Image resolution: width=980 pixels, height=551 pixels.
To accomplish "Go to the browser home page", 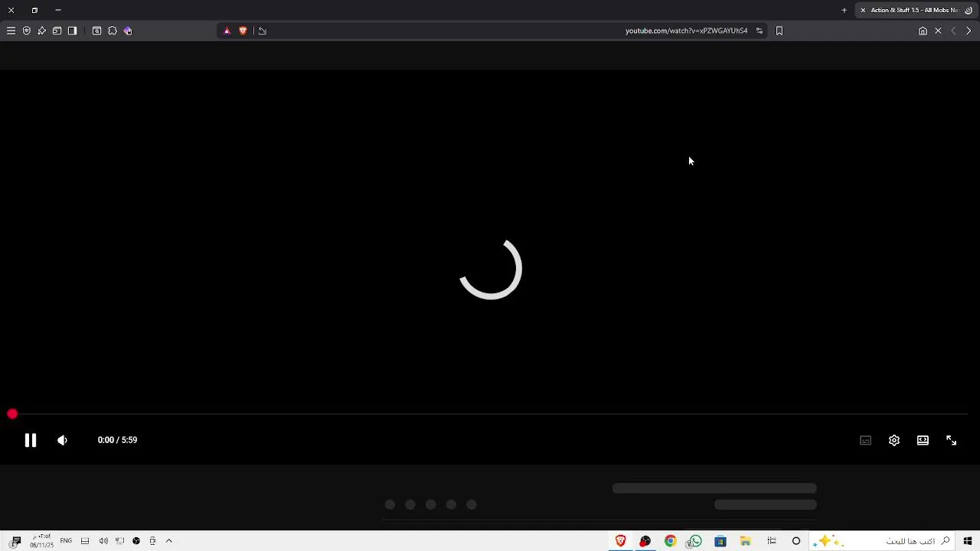I will [923, 31].
